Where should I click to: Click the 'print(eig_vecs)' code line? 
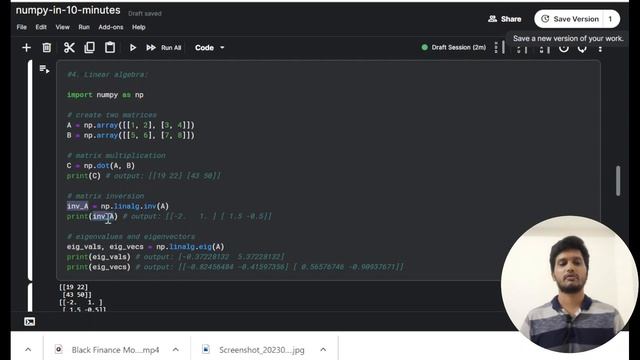[x=98, y=267]
